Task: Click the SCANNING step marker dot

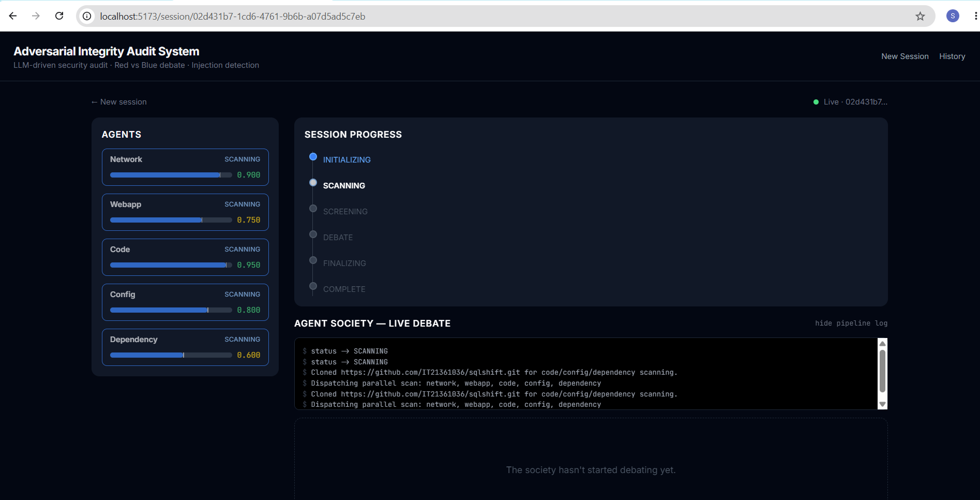Action: [313, 183]
